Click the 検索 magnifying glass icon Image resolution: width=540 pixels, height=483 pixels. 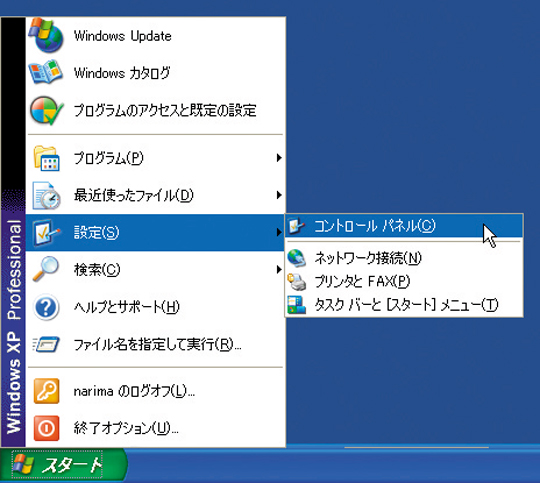pos(46,269)
